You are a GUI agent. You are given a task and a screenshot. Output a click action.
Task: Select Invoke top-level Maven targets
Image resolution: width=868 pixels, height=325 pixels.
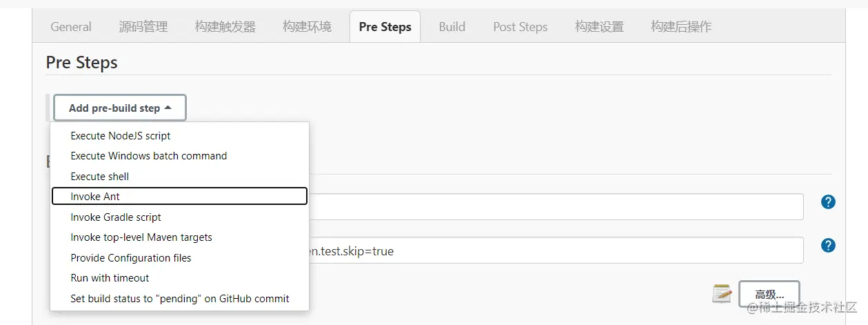point(141,237)
